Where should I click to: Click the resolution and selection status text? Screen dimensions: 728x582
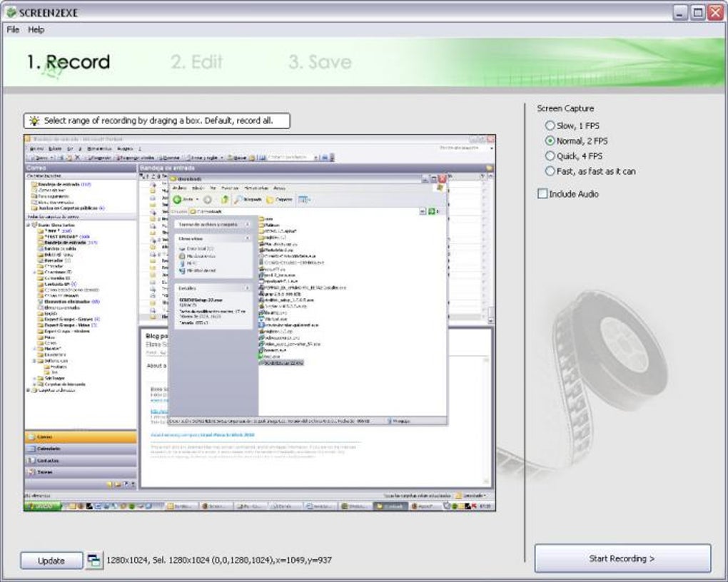219,560
